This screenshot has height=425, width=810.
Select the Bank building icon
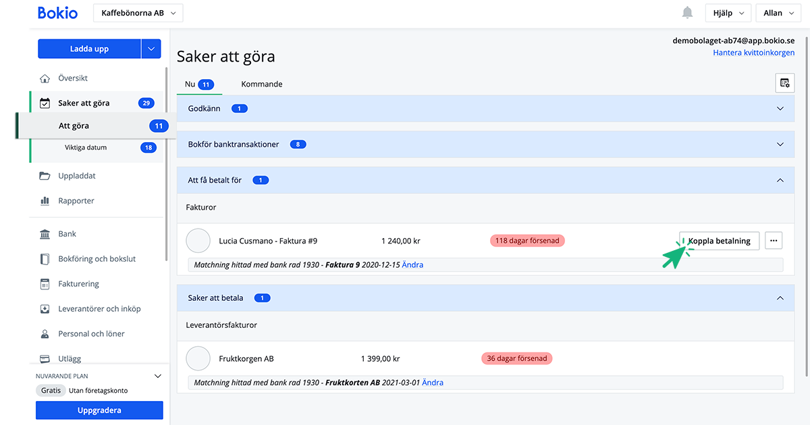(45, 234)
